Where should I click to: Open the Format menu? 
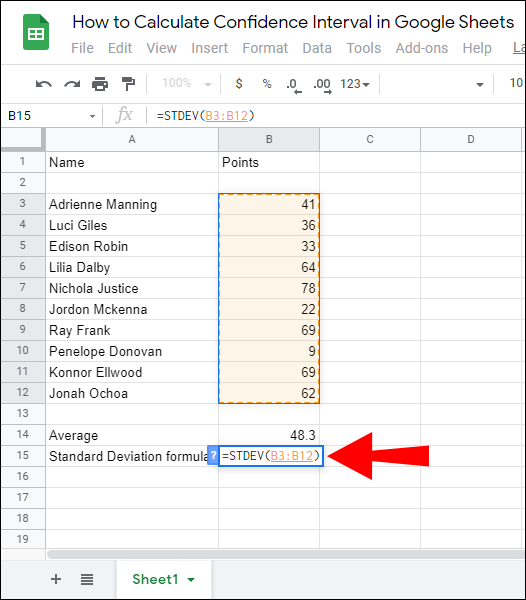tap(265, 48)
